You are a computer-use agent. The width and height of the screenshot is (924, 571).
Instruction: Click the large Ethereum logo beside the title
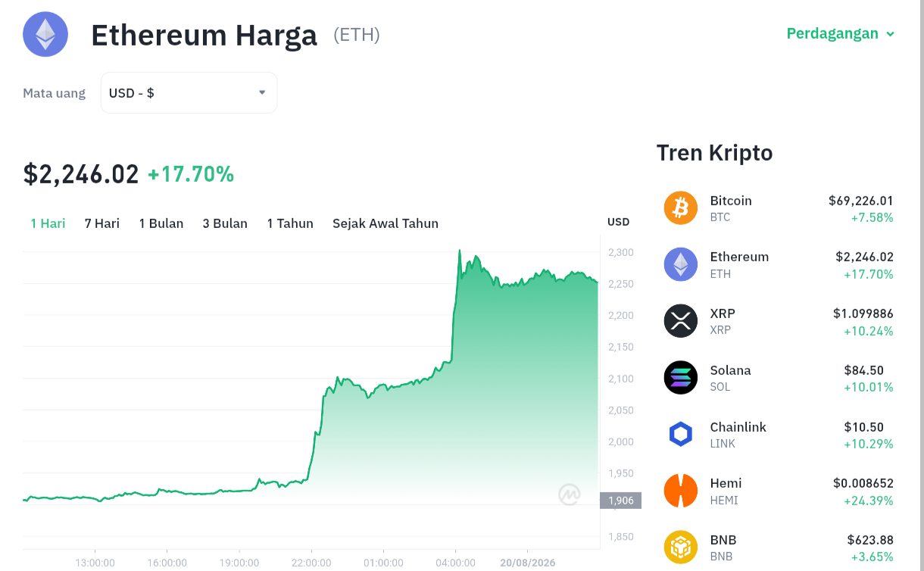coord(45,34)
